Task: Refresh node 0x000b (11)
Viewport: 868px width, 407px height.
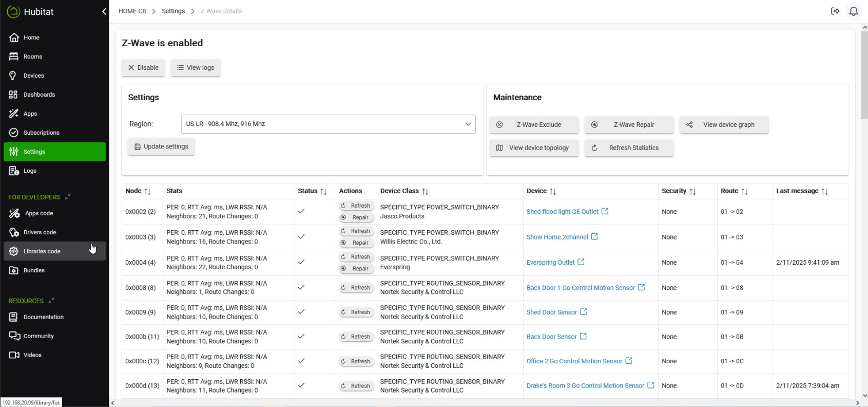Action: point(356,337)
